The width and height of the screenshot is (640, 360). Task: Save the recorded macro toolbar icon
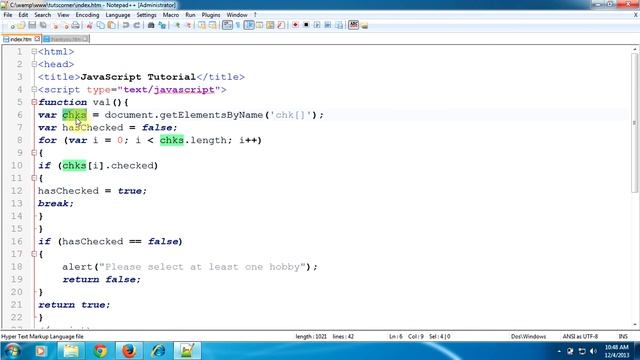pos(339,25)
